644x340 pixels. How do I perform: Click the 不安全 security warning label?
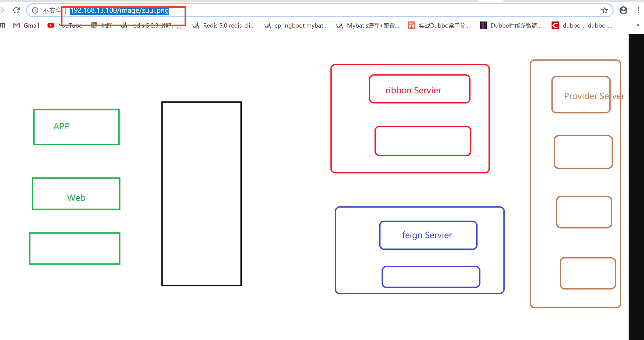click(52, 10)
